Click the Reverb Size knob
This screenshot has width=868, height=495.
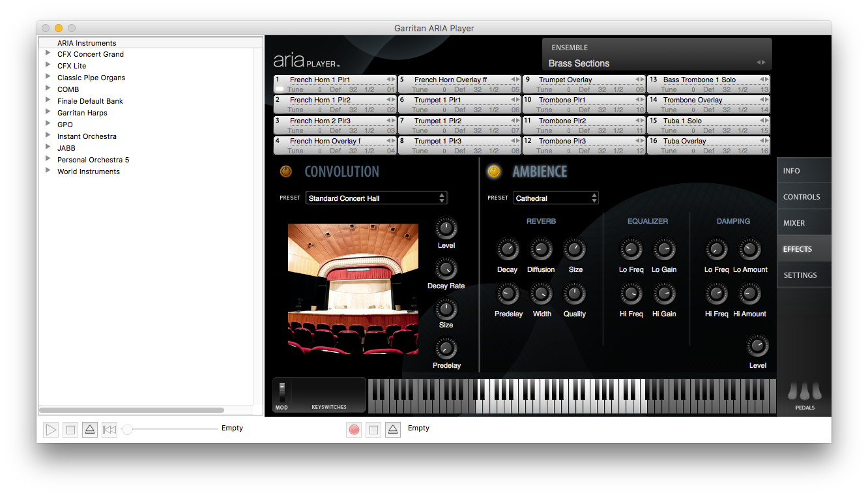(575, 249)
